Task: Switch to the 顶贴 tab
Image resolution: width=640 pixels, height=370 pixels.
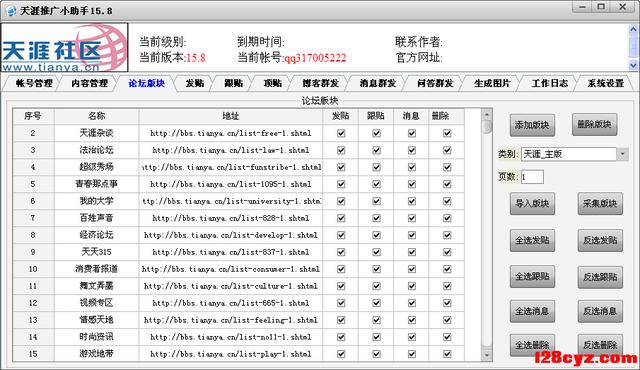Action: click(x=273, y=83)
